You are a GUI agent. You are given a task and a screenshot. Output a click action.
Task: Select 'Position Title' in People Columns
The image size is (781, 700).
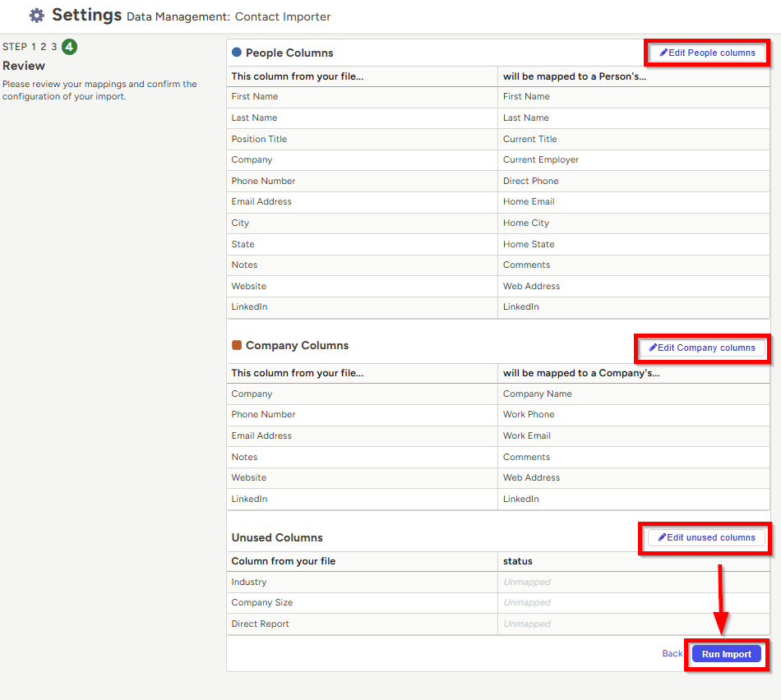point(259,140)
